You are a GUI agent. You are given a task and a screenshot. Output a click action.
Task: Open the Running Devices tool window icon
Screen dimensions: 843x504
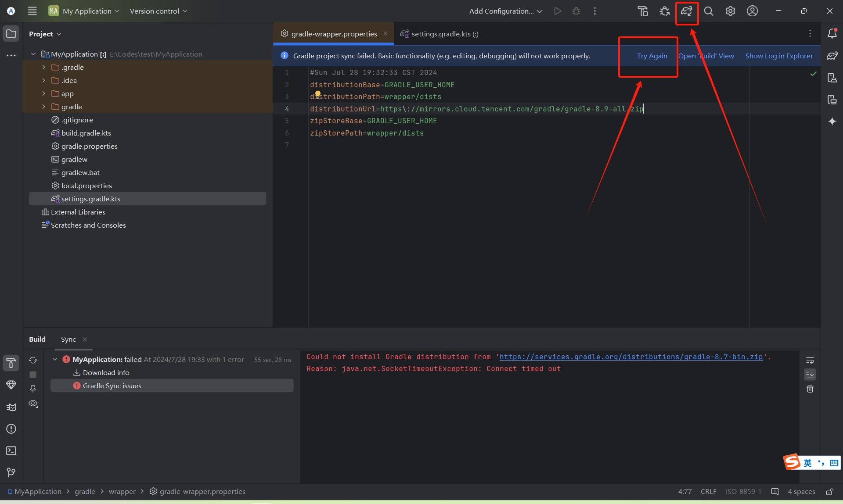click(x=832, y=100)
